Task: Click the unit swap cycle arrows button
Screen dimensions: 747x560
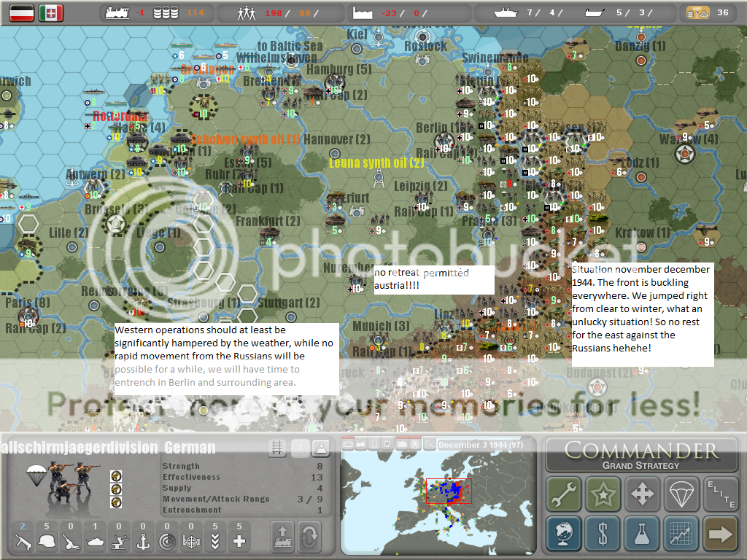Action: [310, 537]
